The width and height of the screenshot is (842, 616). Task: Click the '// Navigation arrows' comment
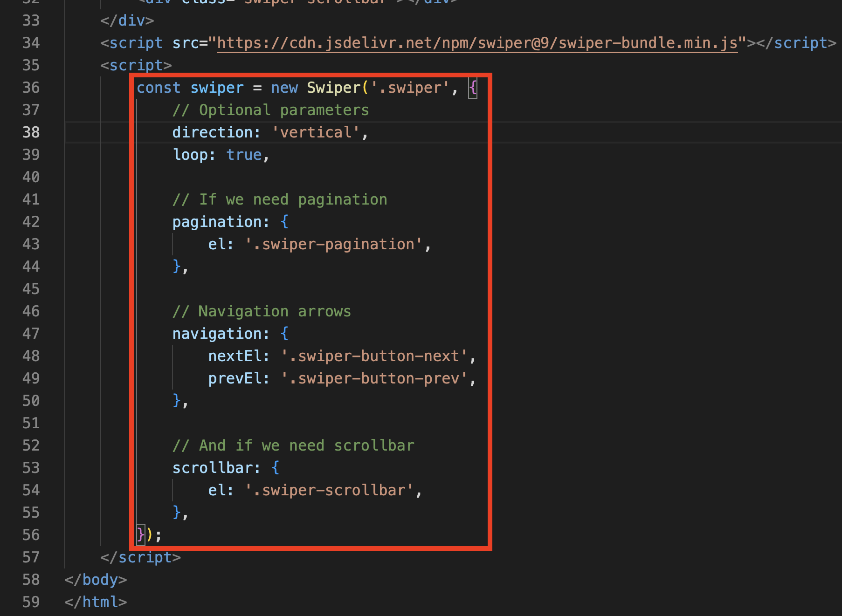click(x=262, y=311)
